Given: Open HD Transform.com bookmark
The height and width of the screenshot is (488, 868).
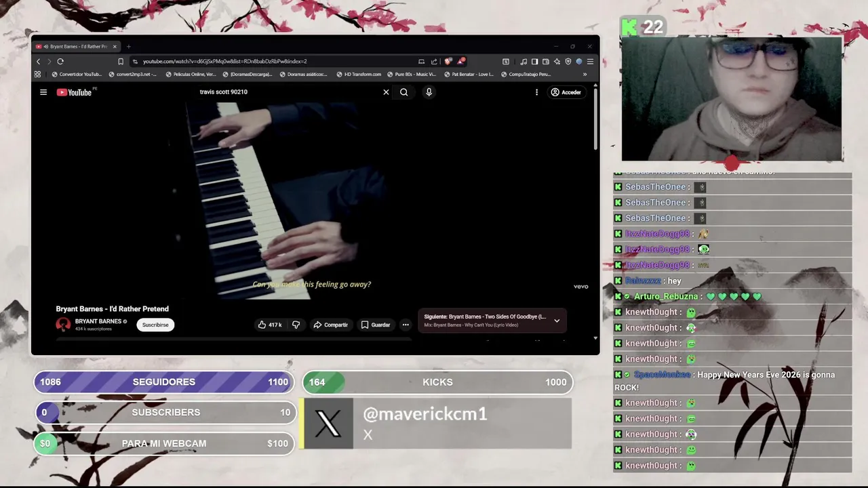Looking at the screenshot, I should 359,75.
